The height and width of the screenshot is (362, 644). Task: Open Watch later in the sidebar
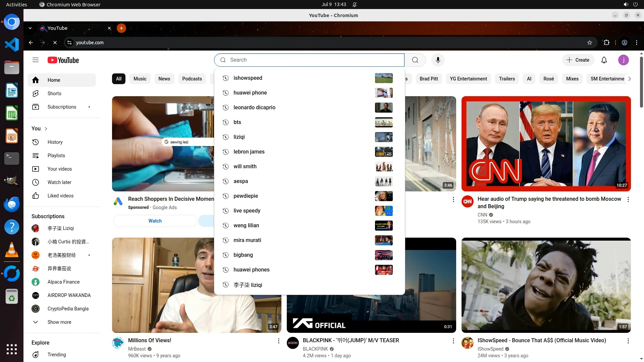tap(59, 182)
